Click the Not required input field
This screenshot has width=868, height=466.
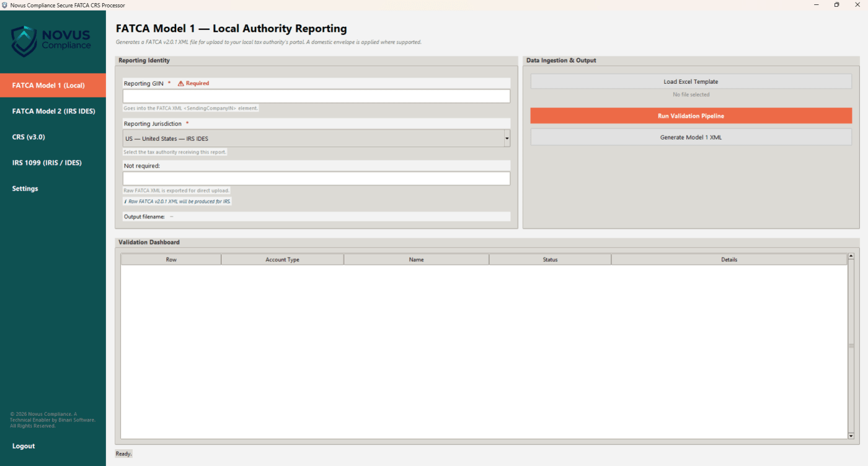(316, 179)
